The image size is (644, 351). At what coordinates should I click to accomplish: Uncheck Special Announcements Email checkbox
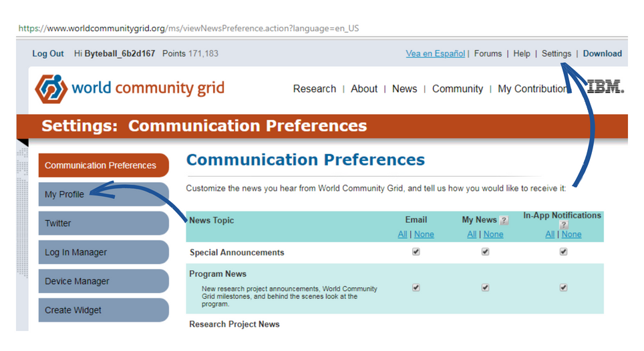click(x=416, y=252)
